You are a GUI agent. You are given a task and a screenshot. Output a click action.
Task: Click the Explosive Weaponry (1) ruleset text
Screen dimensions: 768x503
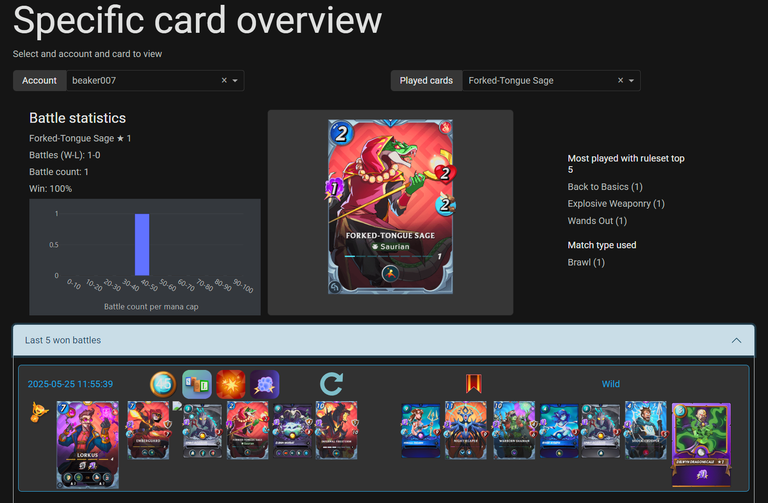616,204
